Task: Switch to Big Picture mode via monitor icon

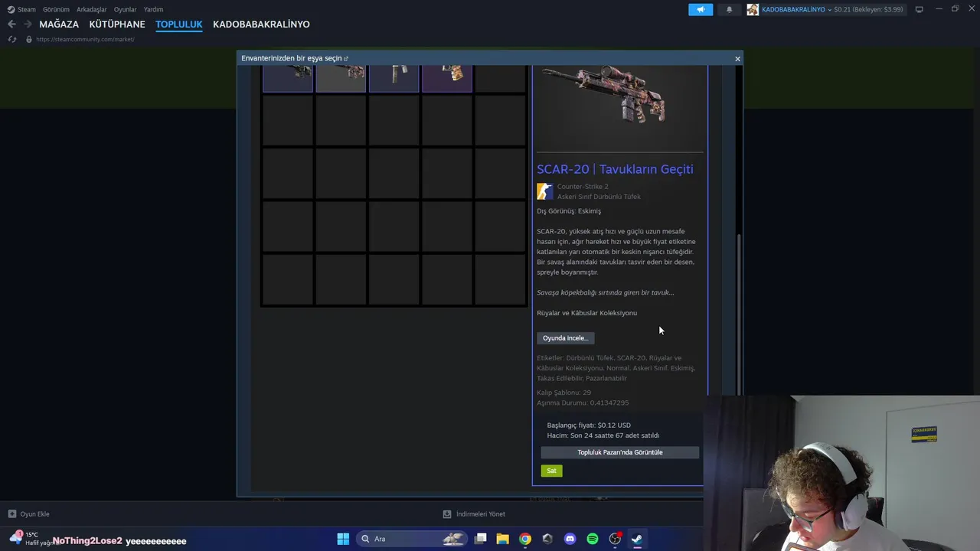Action: click(920, 9)
